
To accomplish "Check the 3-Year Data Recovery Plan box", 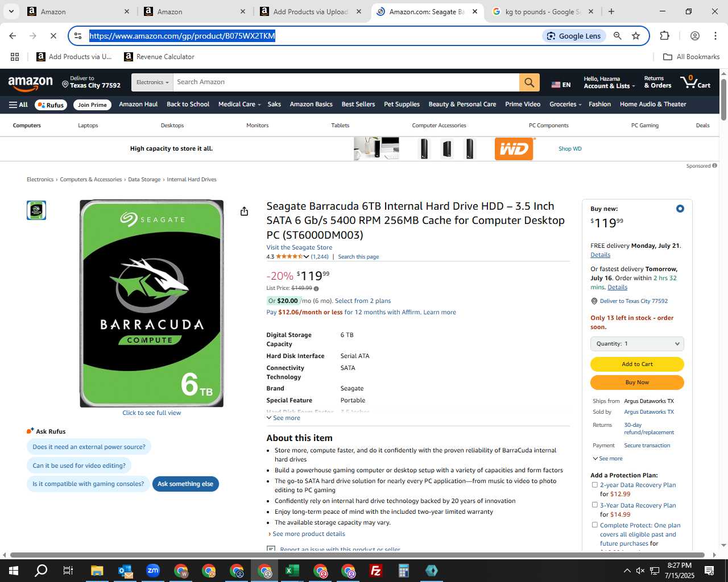I will pos(595,505).
